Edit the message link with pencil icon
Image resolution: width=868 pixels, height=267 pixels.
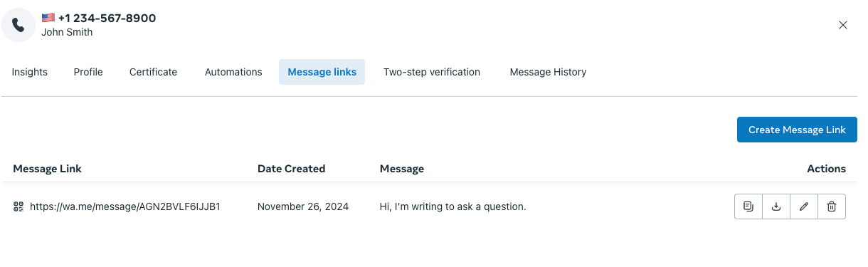804,206
